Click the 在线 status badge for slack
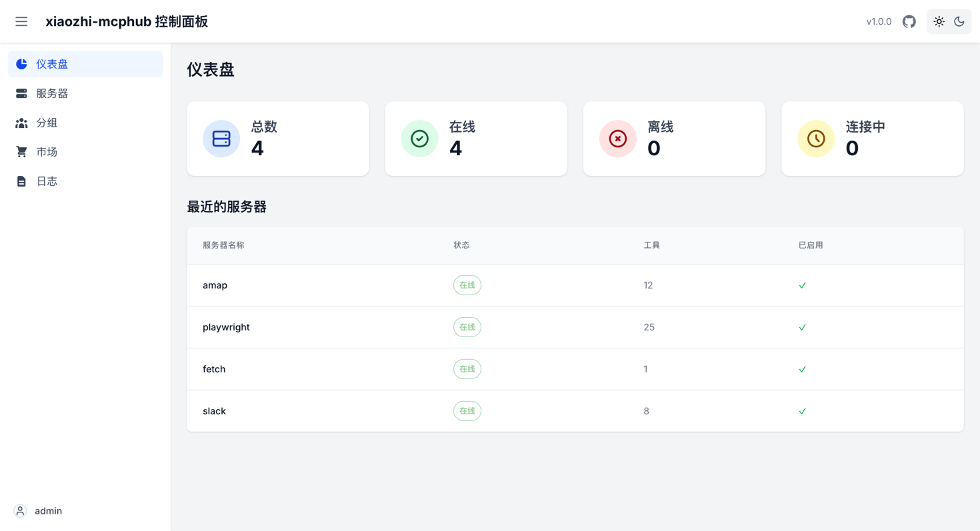Viewport: 980px width, 531px height. (467, 411)
